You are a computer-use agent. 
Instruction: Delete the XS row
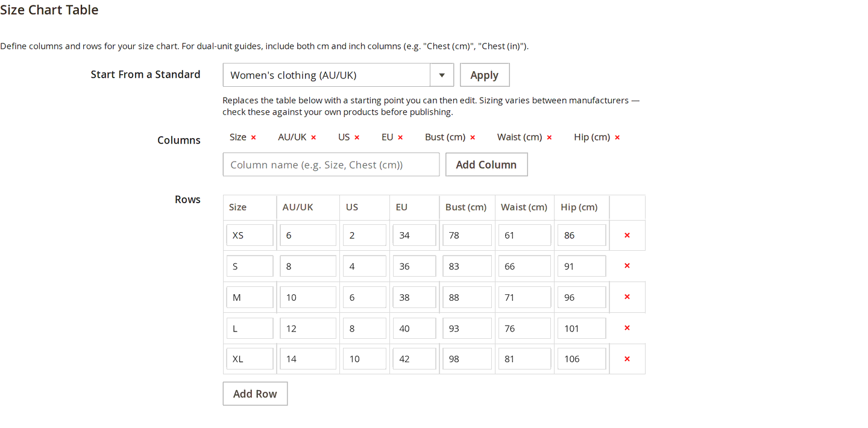click(x=627, y=235)
